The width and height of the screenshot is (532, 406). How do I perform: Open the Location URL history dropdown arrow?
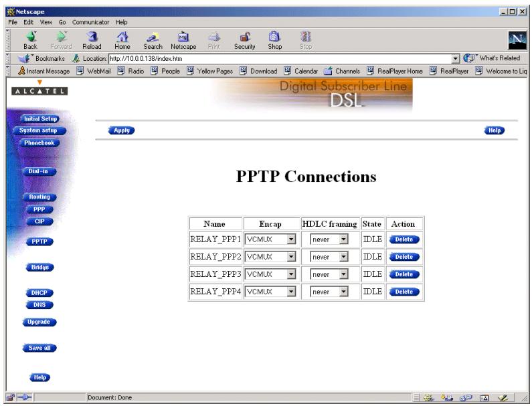(x=455, y=59)
